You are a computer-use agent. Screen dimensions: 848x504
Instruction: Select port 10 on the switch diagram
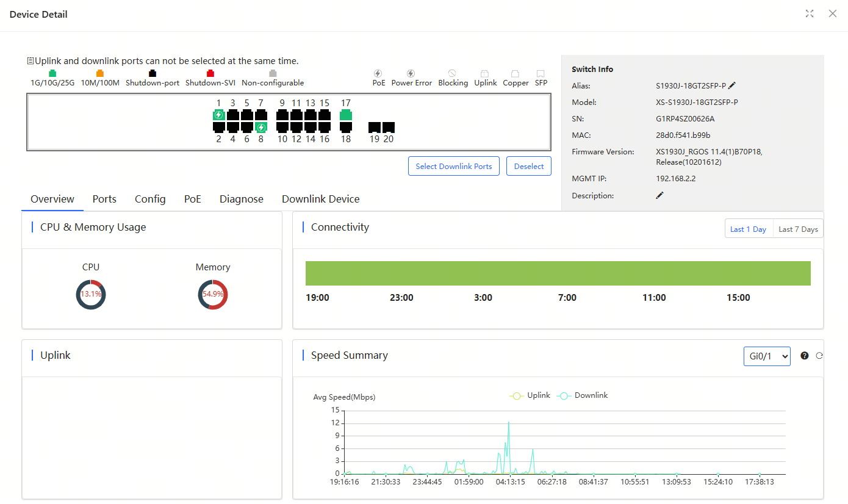click(282, 127)
